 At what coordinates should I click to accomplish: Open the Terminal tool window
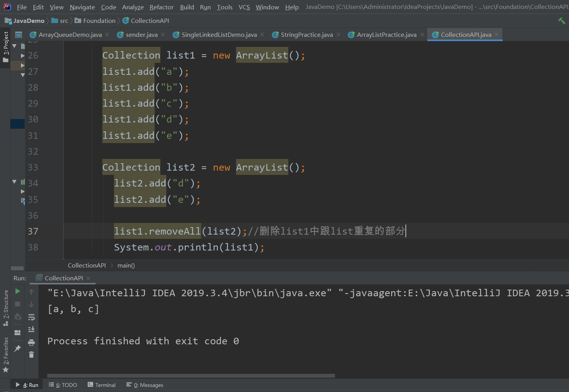(x=102, y=385)
